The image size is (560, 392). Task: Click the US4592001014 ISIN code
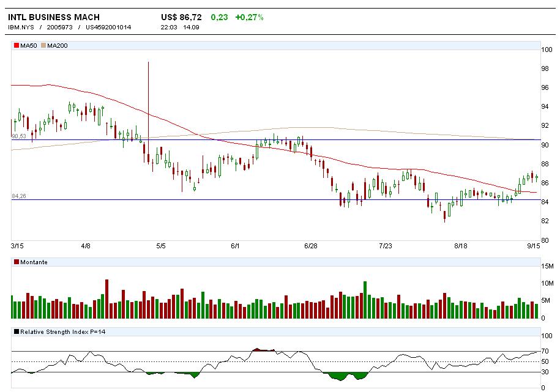(108, 27)
